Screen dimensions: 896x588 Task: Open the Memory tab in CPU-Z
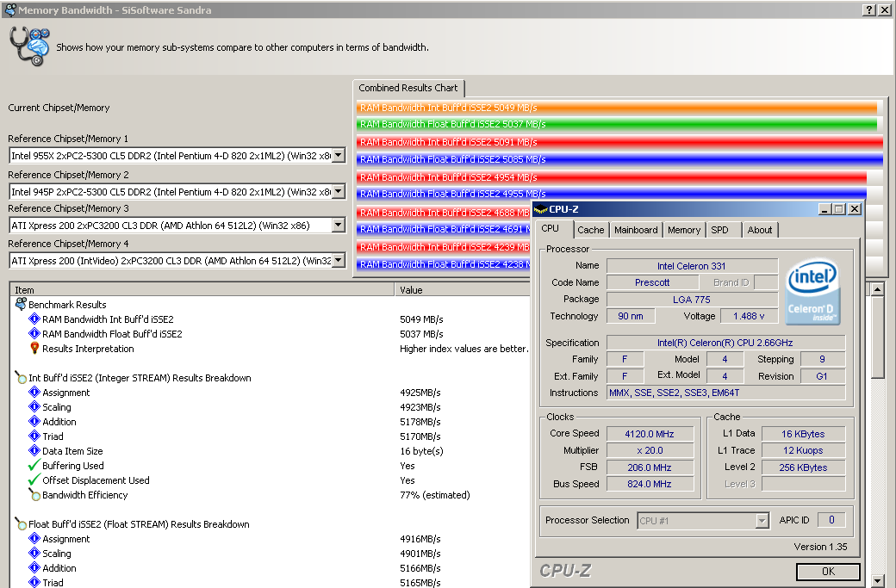[684, 230]
